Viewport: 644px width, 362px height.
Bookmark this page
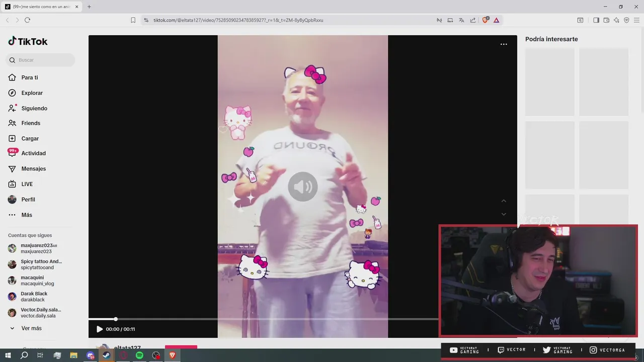[x=133, y=20]
